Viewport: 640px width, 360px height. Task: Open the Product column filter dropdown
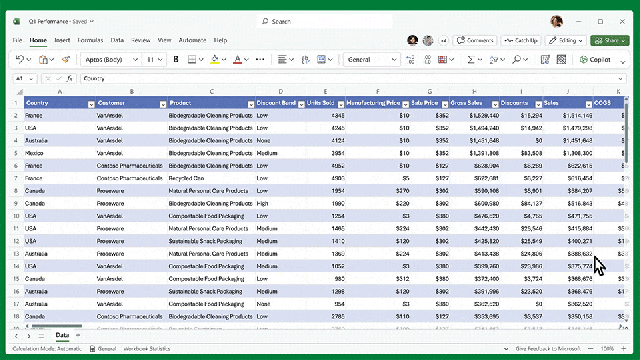[x=251, y=104]
